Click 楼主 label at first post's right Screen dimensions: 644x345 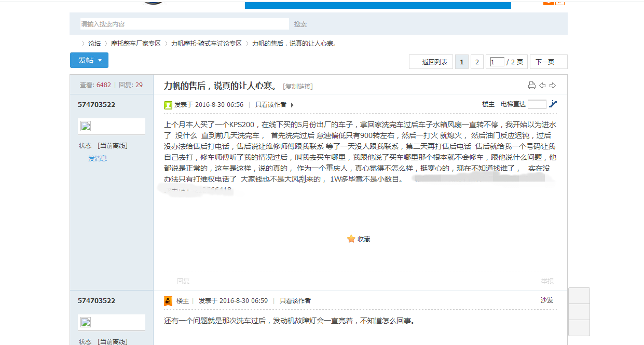tap(488, 104)
